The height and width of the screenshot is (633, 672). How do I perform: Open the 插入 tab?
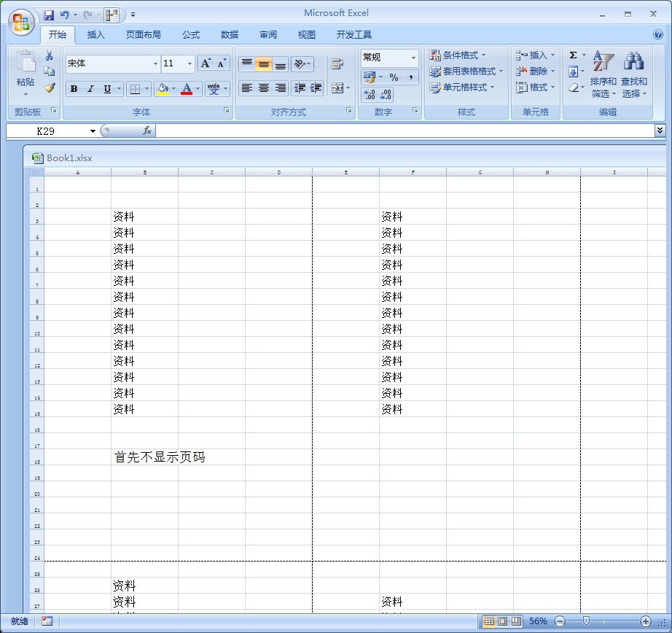(95, 35)
